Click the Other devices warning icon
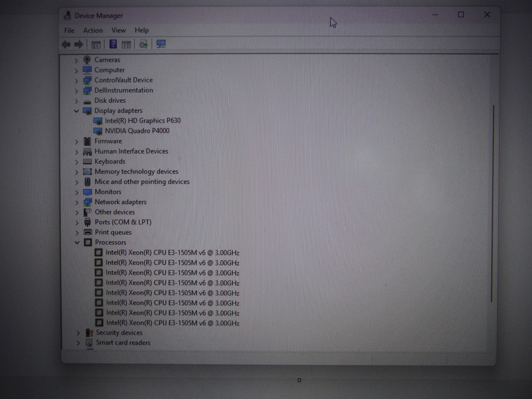The height and width of the screenshot is (399, 532). pyautogui.click(x=88, y=212)
